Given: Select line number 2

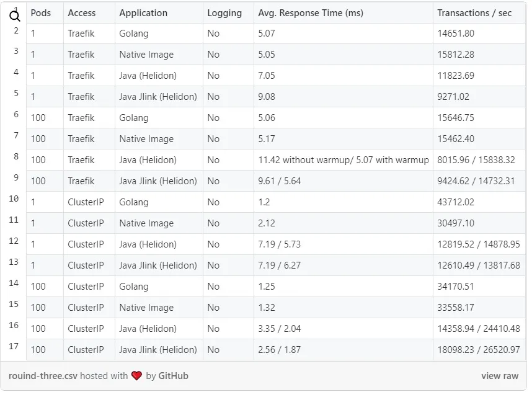Looking at the screenshot, I should click(16, 30).
